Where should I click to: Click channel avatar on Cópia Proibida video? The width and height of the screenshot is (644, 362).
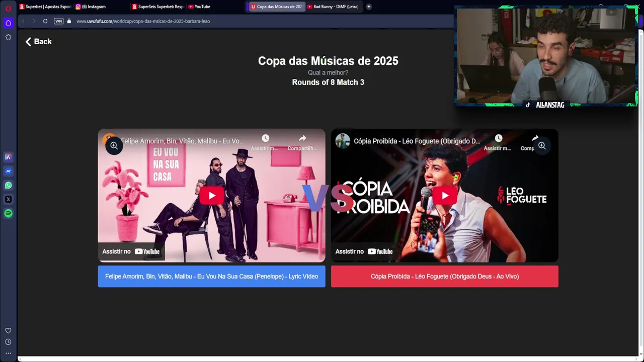tap(343, 141)
